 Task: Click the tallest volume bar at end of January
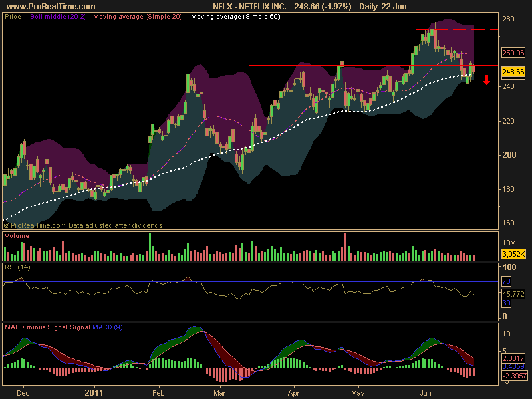pyautogui.click(x=150, y=247)
